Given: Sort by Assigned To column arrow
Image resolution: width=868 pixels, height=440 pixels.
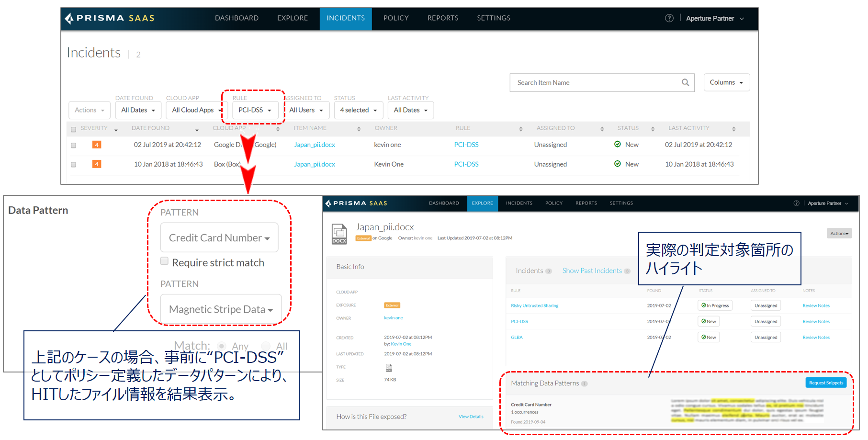Looking at the screenshot, I should click(602, 129).
